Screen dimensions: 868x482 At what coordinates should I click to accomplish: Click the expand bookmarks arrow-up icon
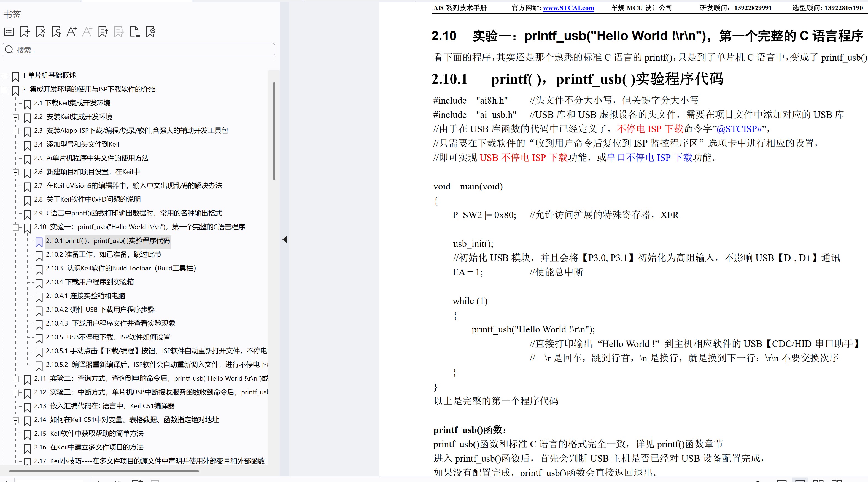pos(103,32)
